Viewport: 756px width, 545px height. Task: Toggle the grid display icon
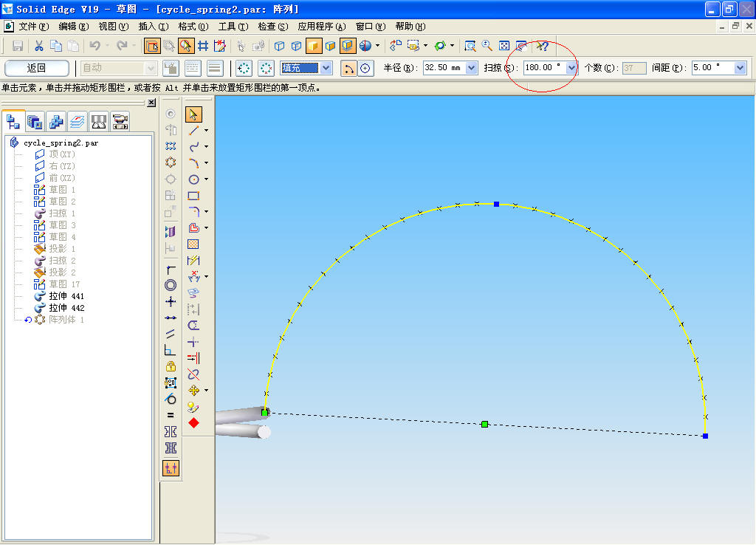(x=203, y=46)
